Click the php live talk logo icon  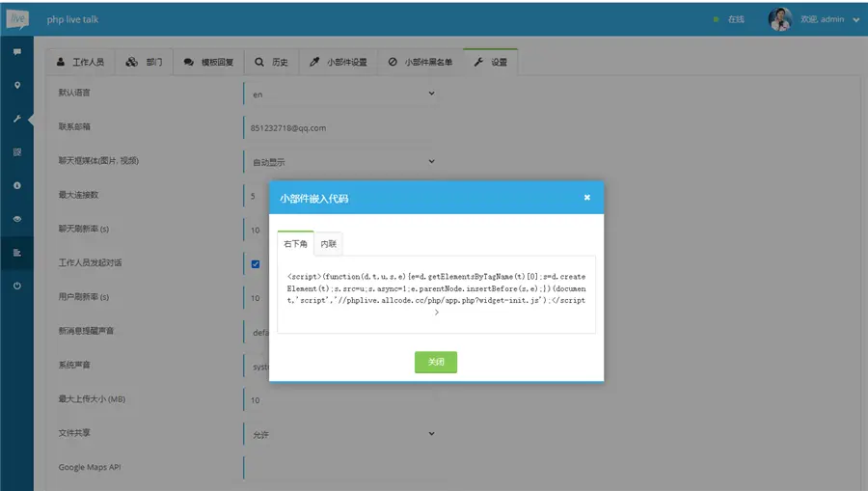point(17,19)
